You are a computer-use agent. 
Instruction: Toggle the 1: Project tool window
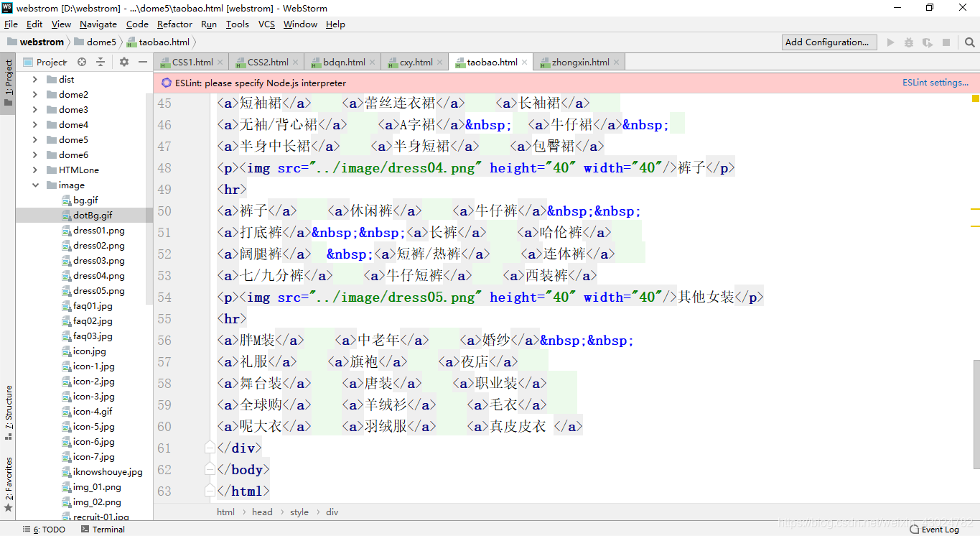pyautogui.click(x=8, y=83)
